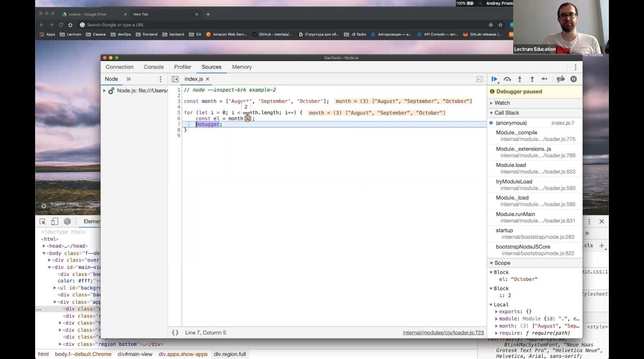The image size is (644, 359).
Task: Collapse the Block scope containing el
Action: coord(491,272)
